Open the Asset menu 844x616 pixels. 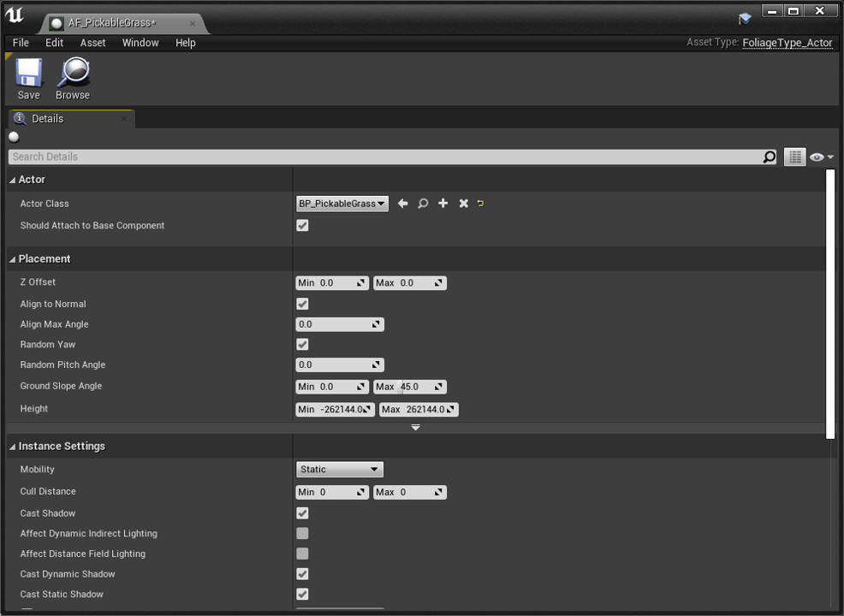tap(93, 43)
